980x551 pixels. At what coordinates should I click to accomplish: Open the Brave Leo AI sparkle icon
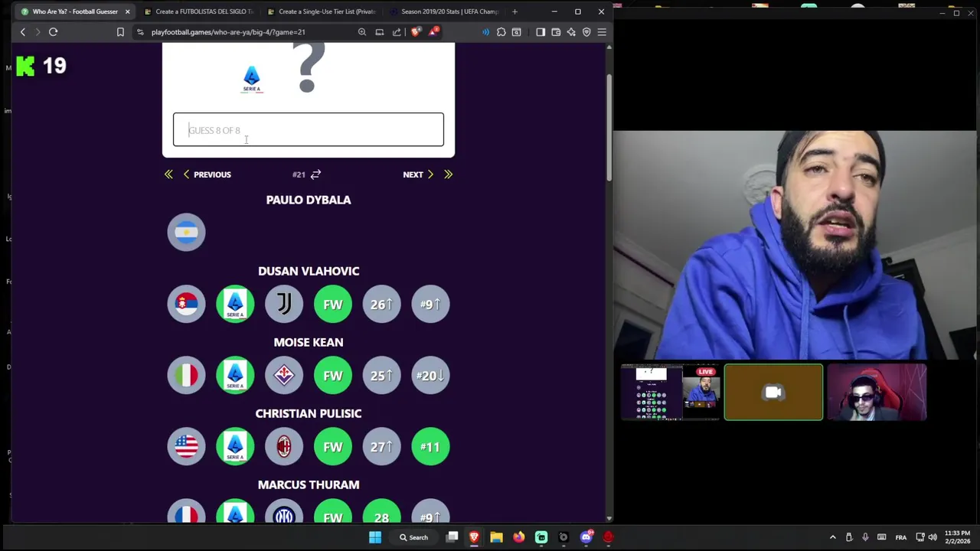pos(571,32)
